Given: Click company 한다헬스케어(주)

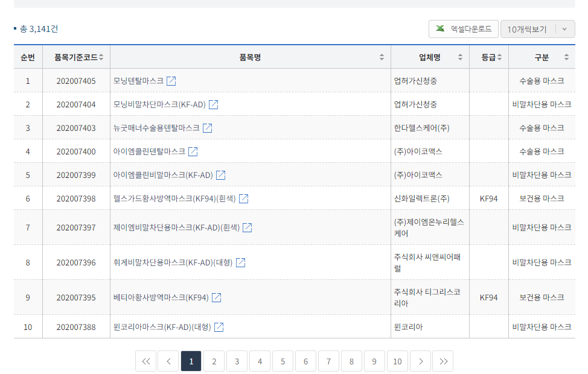Looking at the screenshot, I should tap(421, 128).
